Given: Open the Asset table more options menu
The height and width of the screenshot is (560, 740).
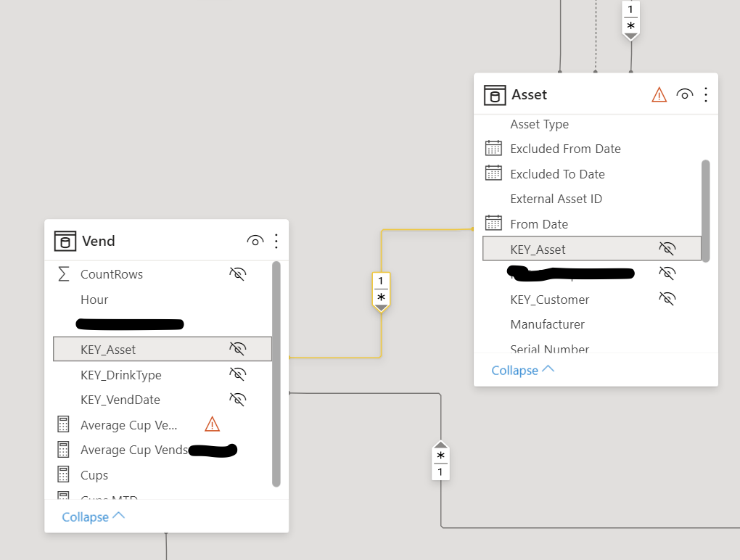Looking at the screenshot, I should click(x=706, y=95).
